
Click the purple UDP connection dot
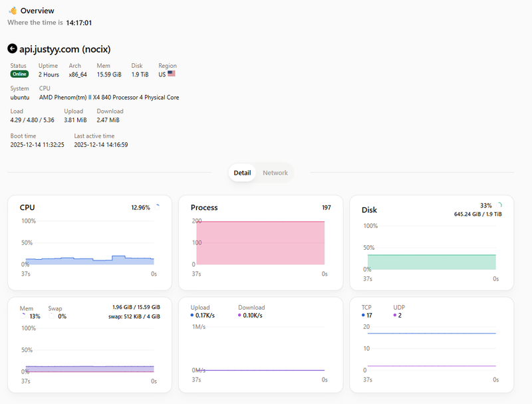coord(395,316)
